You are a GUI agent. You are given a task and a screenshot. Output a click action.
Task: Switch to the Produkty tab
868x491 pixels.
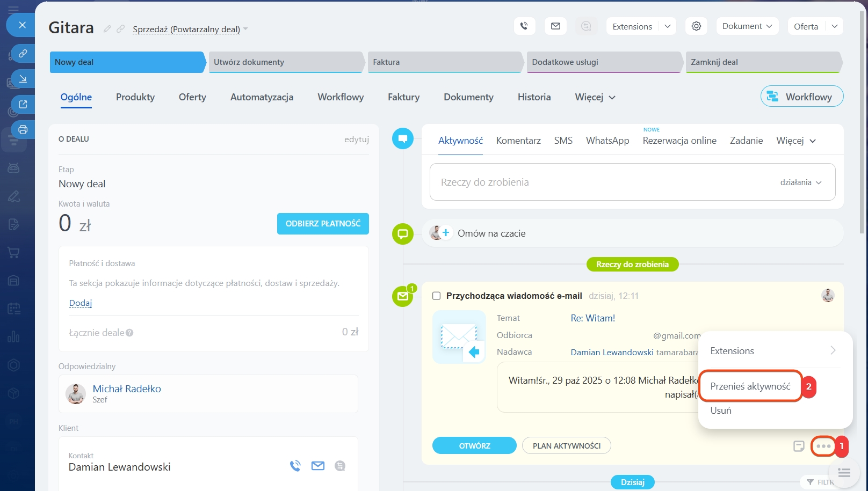(135, 97)
